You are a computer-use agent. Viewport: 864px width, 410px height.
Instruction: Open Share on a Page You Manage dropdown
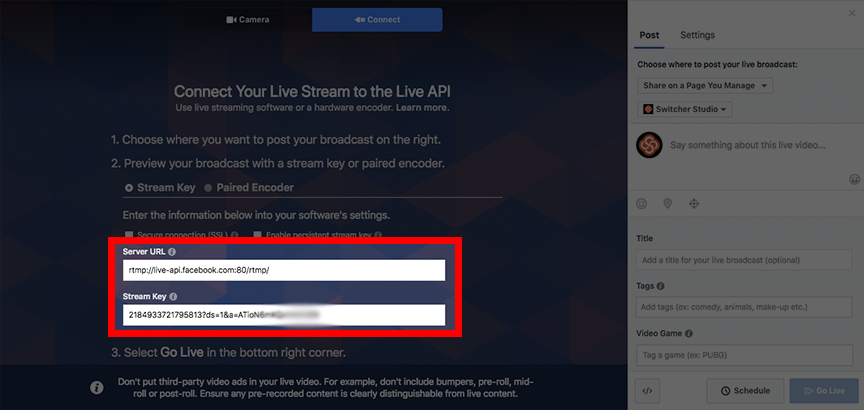click(x=705, y=86)
